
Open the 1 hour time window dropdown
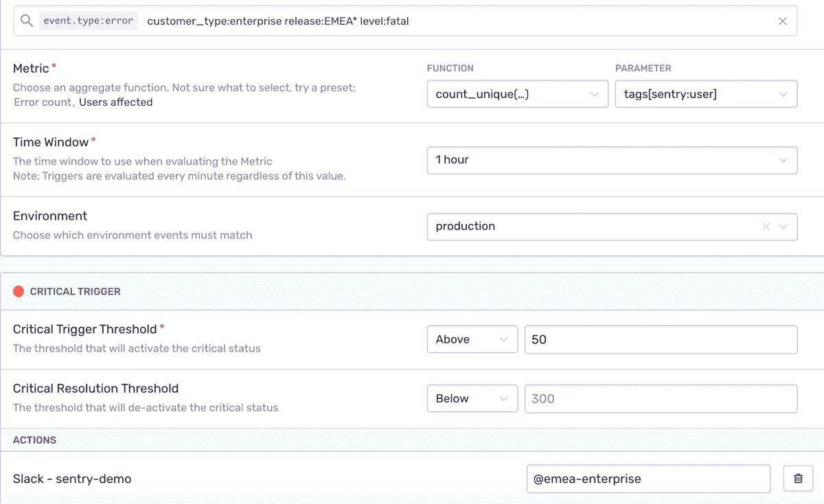612,160
